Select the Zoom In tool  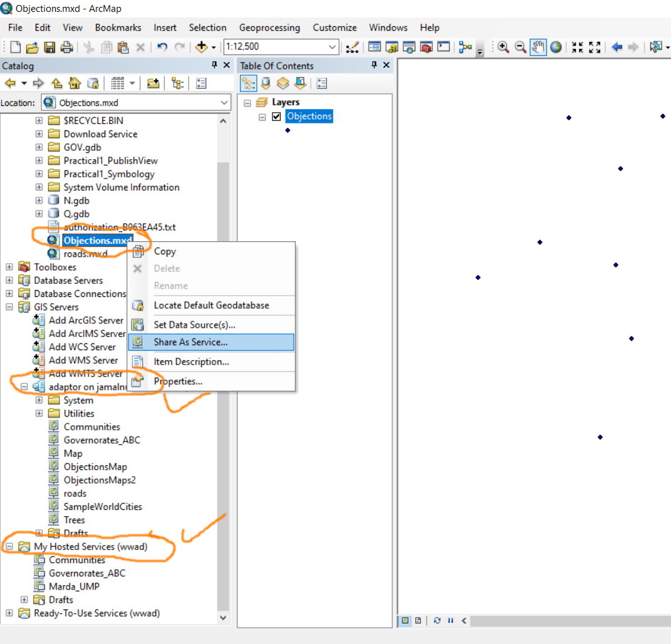(503, 47)
